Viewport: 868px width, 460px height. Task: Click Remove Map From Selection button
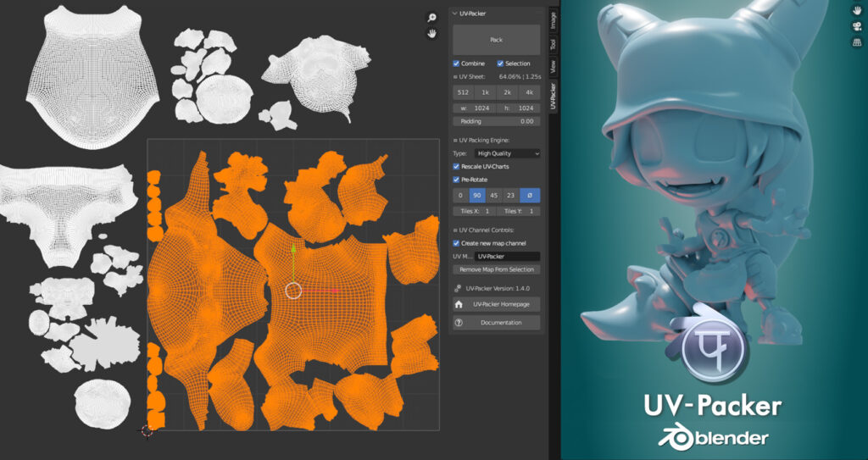pyautogui.click(x=497, y=269)
